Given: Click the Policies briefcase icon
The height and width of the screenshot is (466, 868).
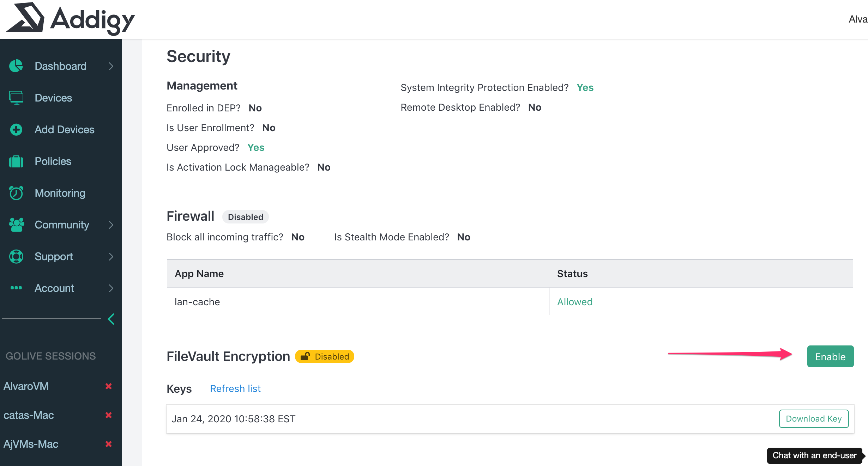Looking at the screenshot, I should (x=16, y=161).
